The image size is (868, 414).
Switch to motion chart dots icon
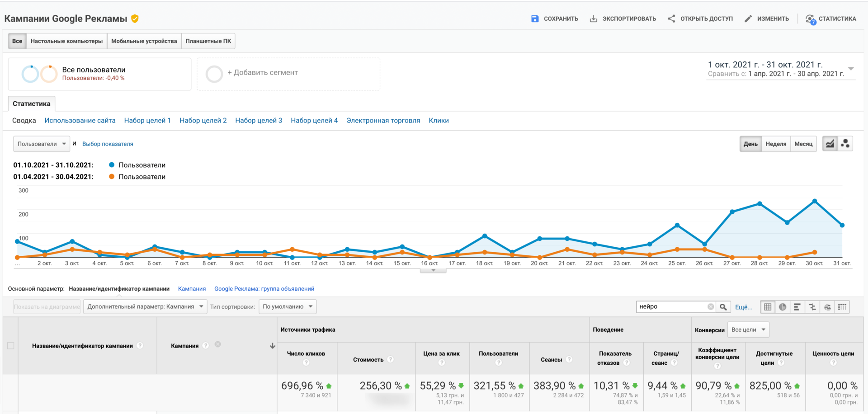tap(845, 144)
